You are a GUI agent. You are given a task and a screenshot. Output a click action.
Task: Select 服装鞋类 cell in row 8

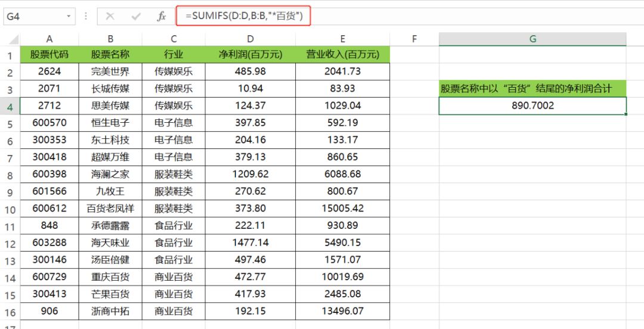[174, 174]
